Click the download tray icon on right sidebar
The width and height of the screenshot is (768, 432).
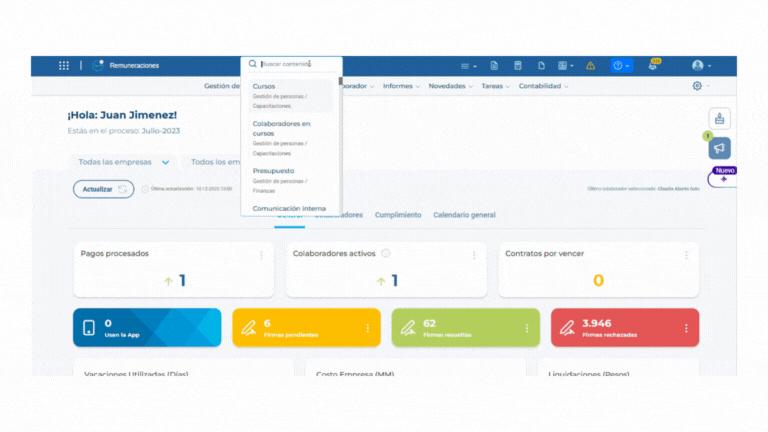coord(719,118)
